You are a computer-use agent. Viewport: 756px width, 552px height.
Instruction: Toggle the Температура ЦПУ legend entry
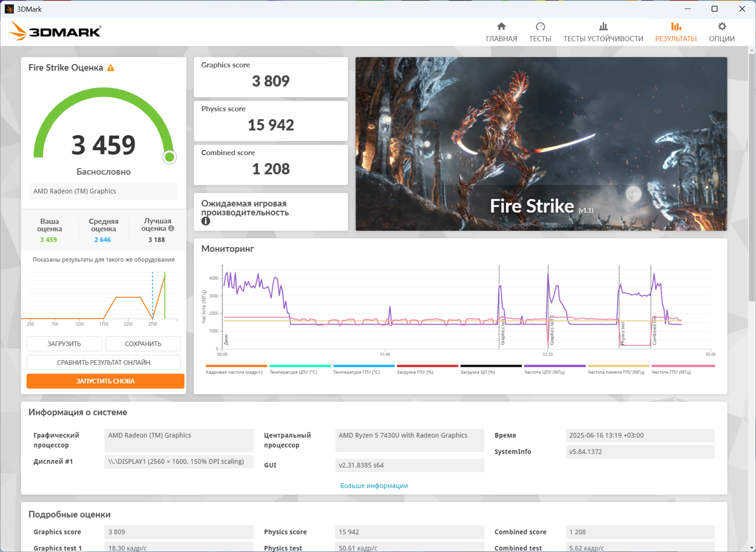click(x=300, y=366)
